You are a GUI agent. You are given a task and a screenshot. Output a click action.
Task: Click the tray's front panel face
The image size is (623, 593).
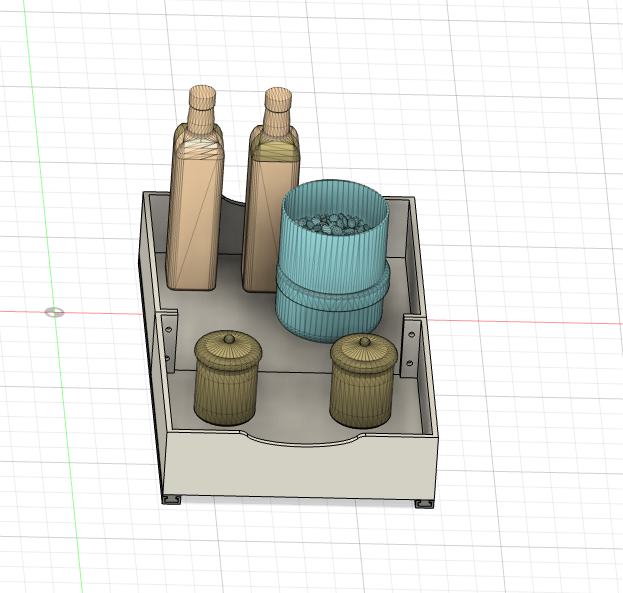[x=300, y=467]
